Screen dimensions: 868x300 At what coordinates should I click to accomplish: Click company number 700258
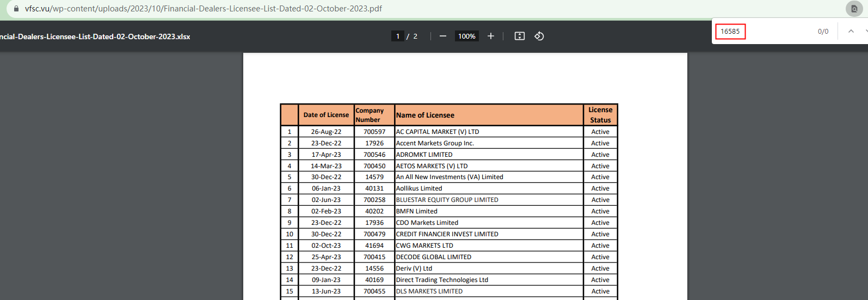coord(374,200)
